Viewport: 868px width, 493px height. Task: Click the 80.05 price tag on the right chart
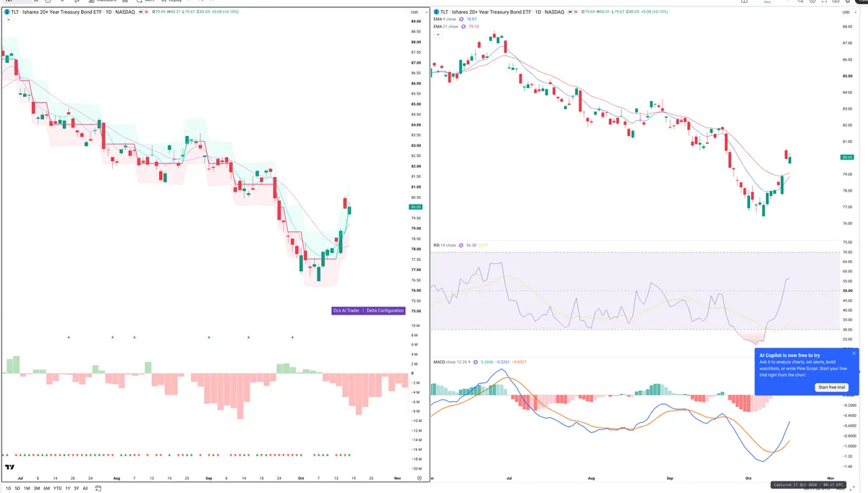coord(847,157)
